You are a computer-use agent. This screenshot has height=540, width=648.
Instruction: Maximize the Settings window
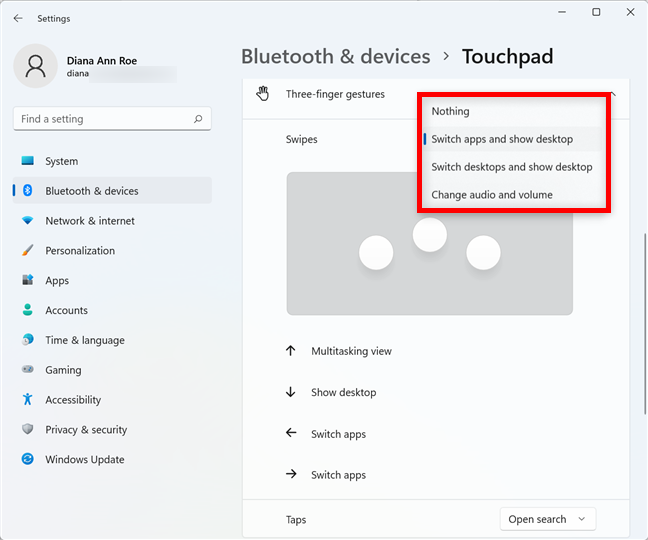pos(596,12)
